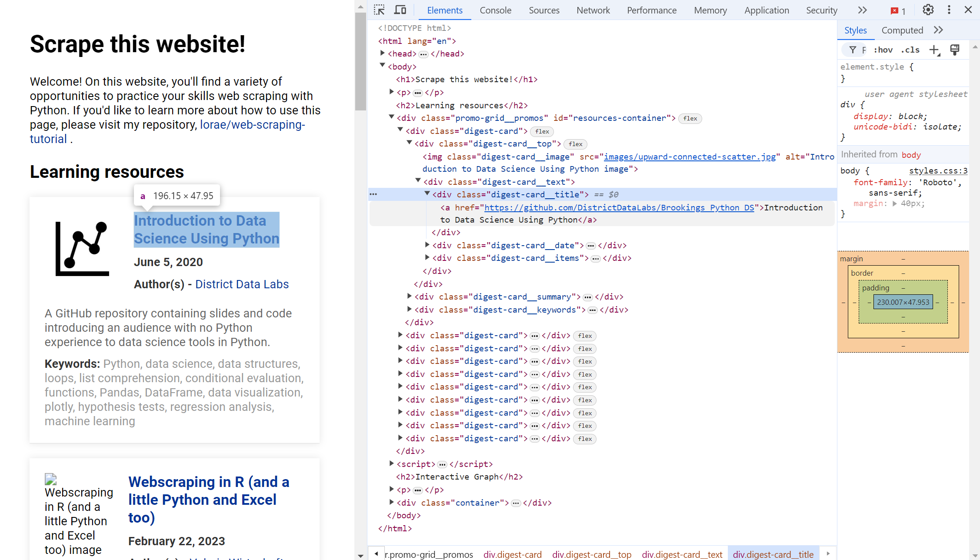980x560 pixels.
Task: Expand the collapsed head ellipsis badge
Action: [423, 54]
